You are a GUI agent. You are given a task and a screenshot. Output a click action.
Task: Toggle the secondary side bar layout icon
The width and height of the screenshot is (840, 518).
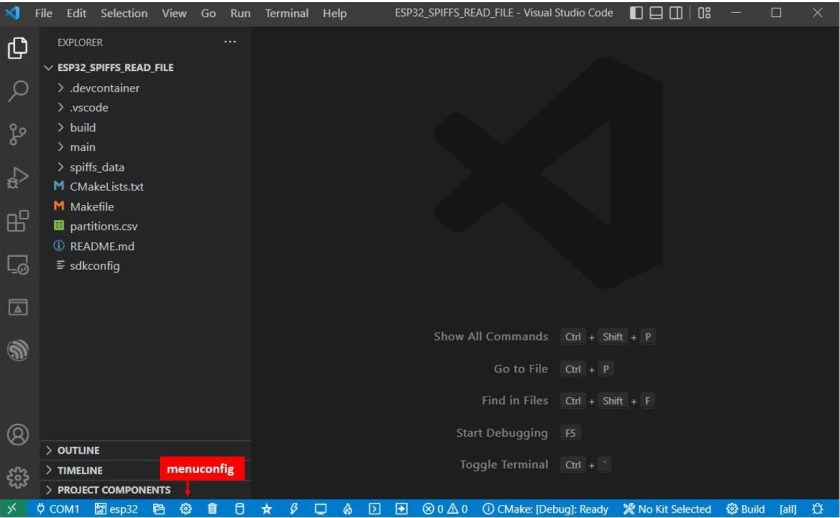pyautogui.click(x=676, y=13)
